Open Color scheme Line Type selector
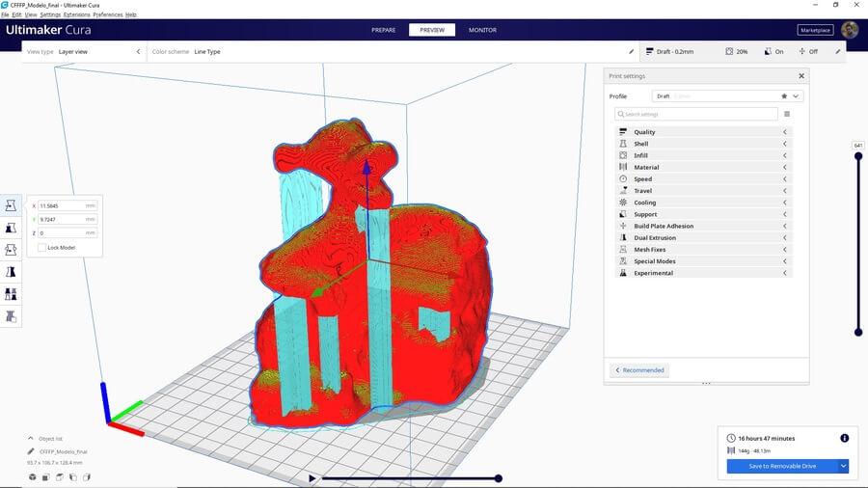The image size is (868, 488). click(x=393, y=51)
